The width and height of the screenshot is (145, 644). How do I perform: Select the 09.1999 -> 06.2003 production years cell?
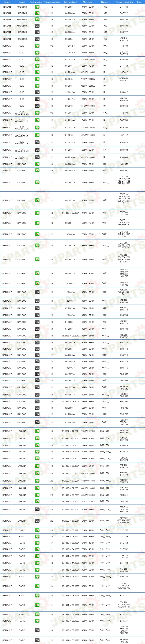tap(70, 402)
